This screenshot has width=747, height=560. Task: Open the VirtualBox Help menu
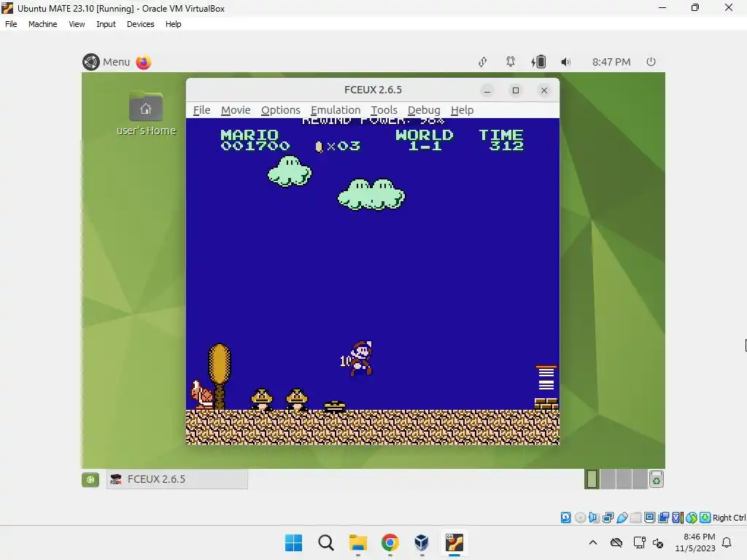click(174, 24)
